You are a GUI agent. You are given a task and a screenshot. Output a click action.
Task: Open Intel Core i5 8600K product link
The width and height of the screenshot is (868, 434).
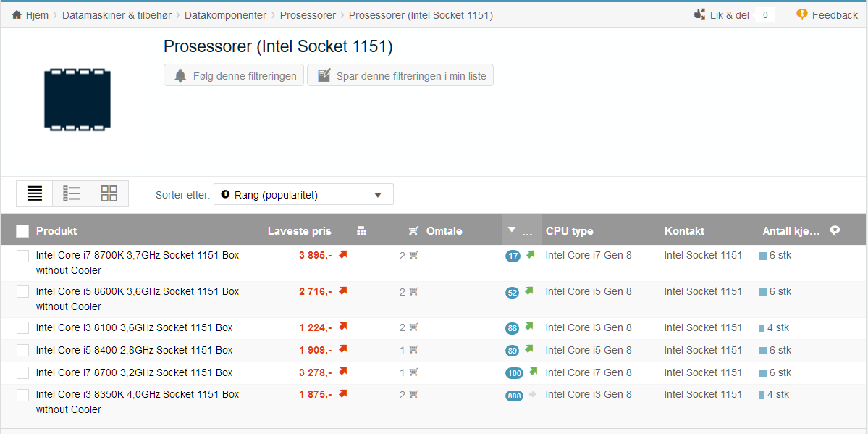click(x=138, y=299)
